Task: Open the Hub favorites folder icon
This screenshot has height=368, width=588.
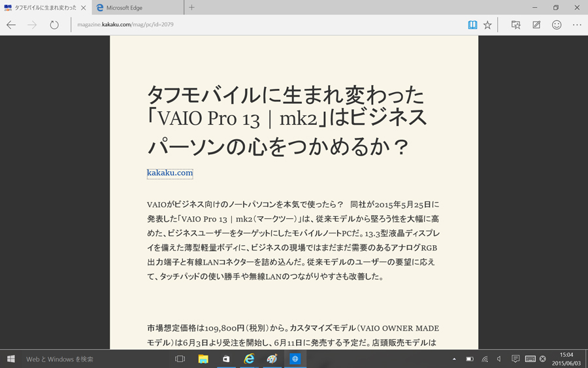Action: click(x=515, y=25)
